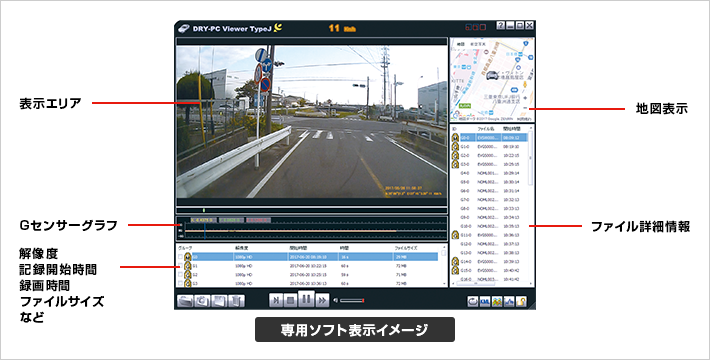Click the car position marker on map
The width and height of the screenshot is (710, 360).
(x=491, y=75)
